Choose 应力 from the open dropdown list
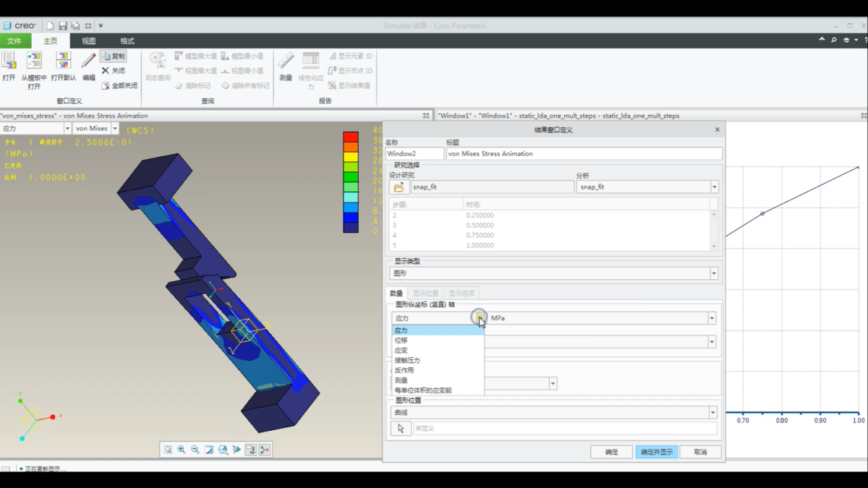 [438, 330]
